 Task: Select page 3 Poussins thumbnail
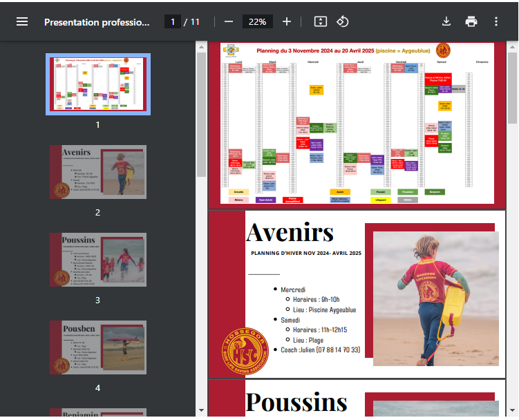tap(98, 260)
